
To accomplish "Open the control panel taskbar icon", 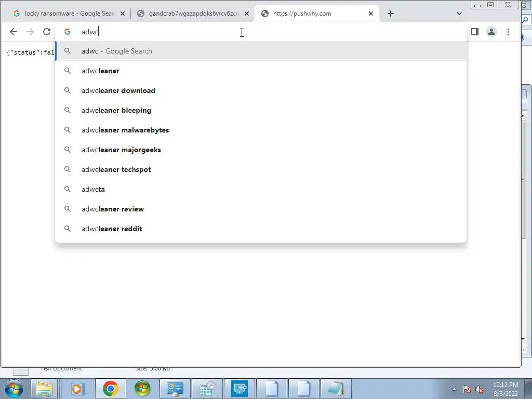I will (x=175, y=389).
